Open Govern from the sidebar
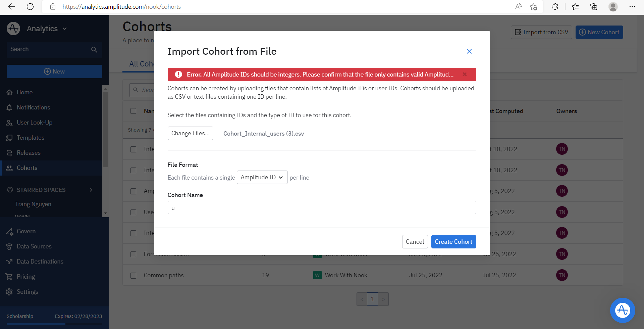The image size is (644, 329). click(26, 231)
